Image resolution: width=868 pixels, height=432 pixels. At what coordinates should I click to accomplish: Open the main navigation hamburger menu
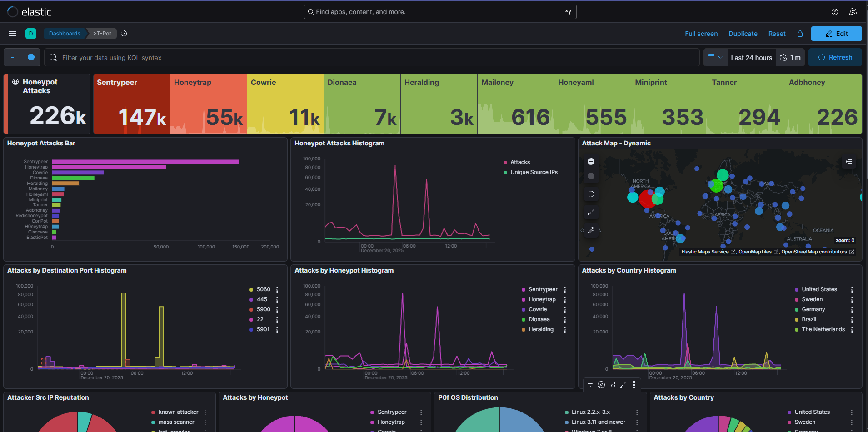pos(13,34)
